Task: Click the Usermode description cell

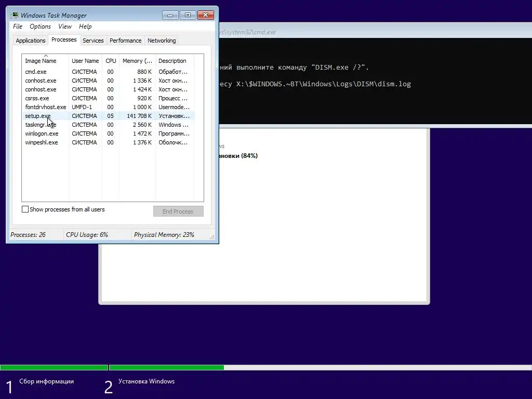Action: click(x=174, y=107)
